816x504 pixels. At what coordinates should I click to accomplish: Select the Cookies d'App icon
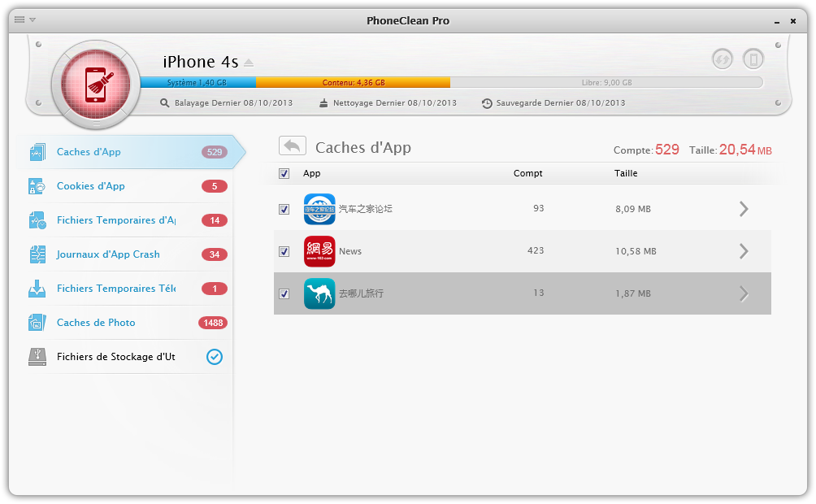point(37,186)
